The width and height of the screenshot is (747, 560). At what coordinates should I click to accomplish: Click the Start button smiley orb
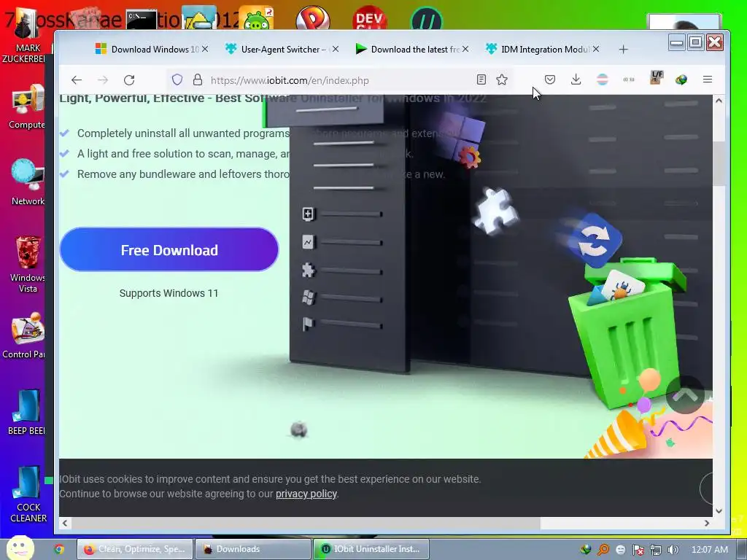coord(20,548)
